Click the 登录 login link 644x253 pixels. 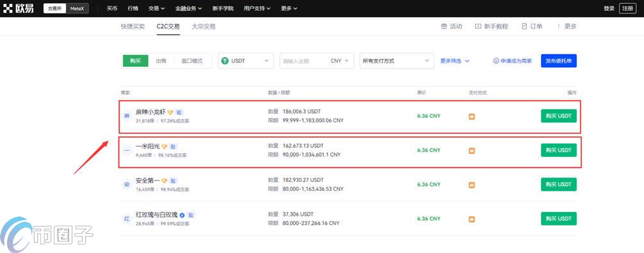coord(609,8)
